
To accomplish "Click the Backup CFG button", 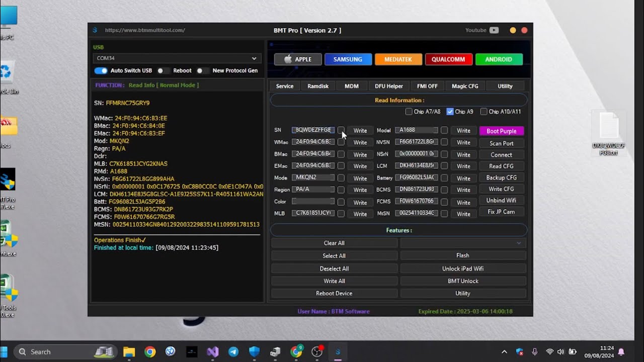I will click(x=502, y=177).
